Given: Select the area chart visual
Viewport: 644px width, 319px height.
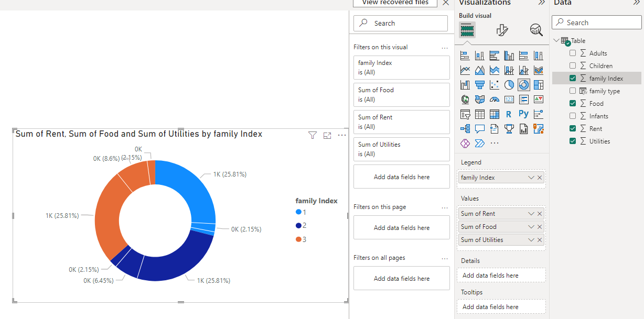Looking at the screenshot, I should tap(480, 70).
